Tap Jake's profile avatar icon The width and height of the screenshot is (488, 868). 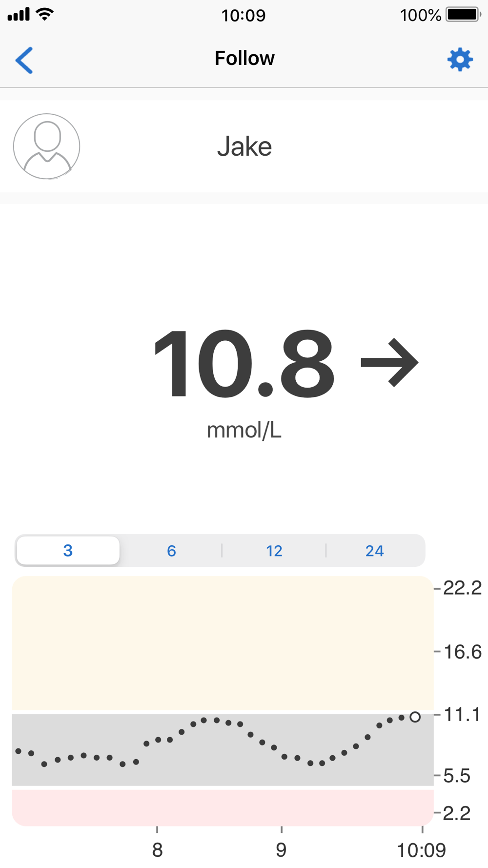pyautogui.click(x=46, y=146)
